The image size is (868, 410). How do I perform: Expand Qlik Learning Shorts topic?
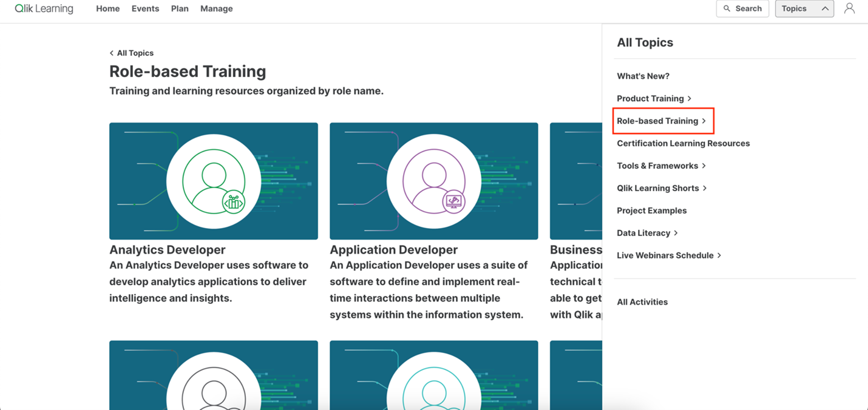click(662, 188)
